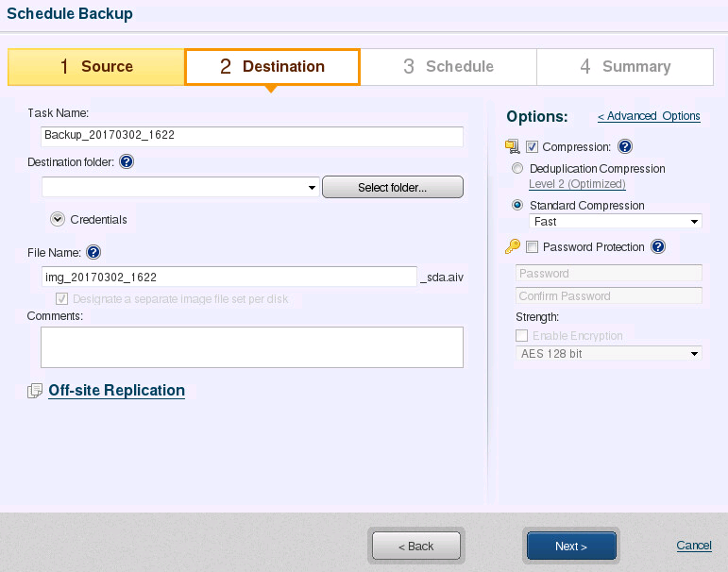Open the Destination folder dropdown

click(x=180, y=187)
